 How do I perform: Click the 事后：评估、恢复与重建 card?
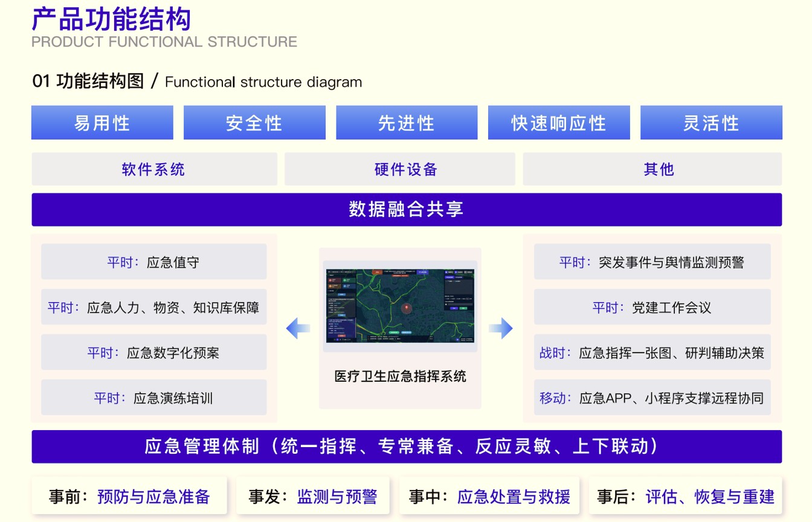tap(685, 497)
